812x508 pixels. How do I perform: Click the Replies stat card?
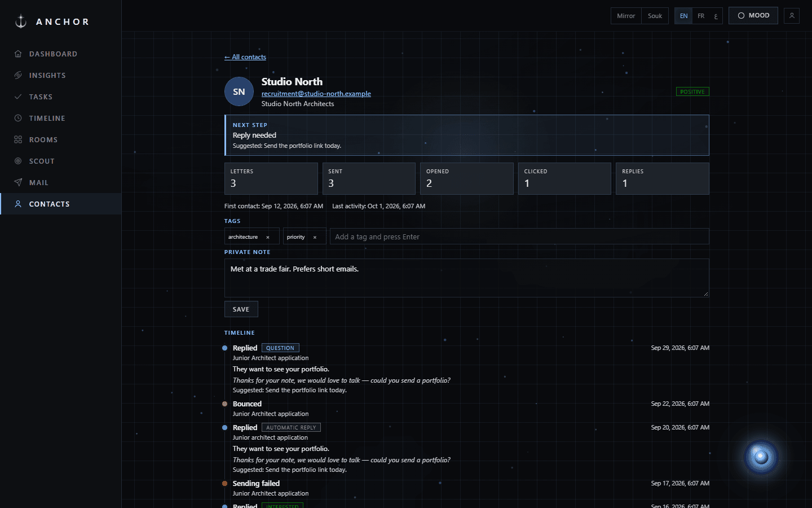pyautogui.click(x=663, y=178)
